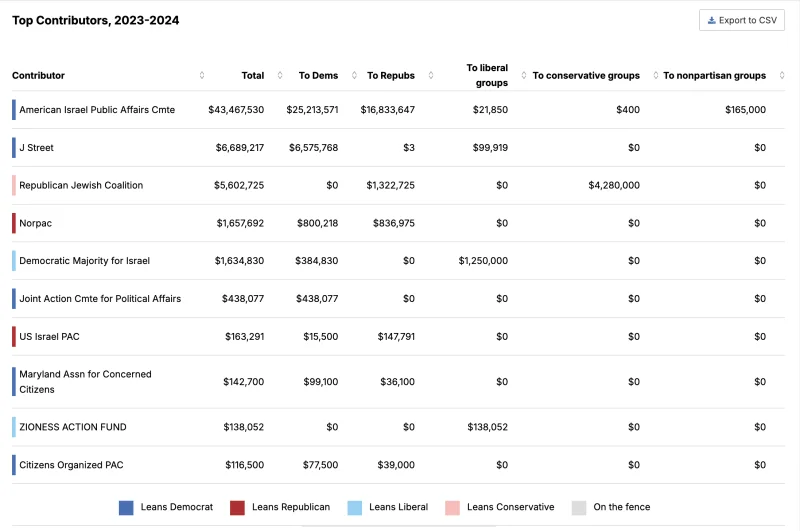Screen dimensions: 800x531
Task: Click the $16,833,647 To Repubs value
Action: pos(388,110)
